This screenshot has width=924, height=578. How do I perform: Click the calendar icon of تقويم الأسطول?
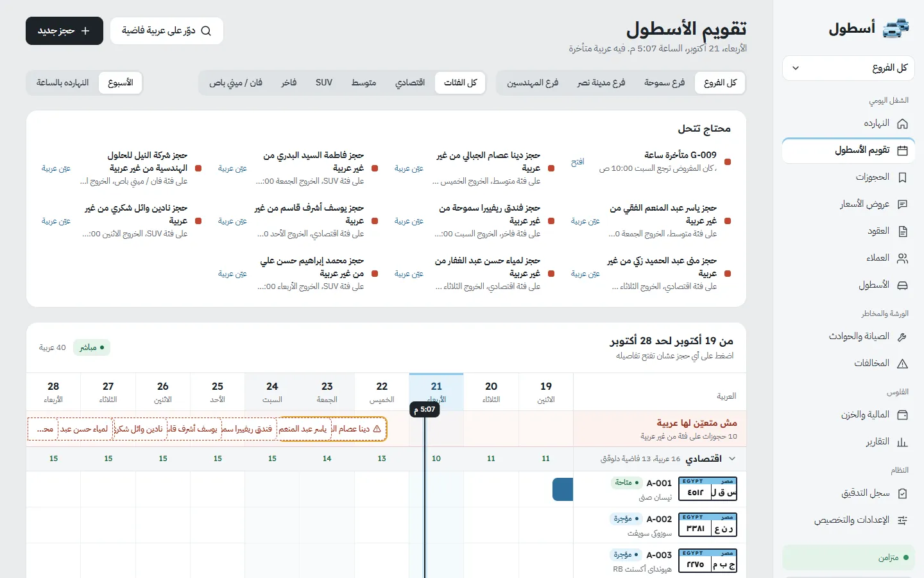coord(903,150)
